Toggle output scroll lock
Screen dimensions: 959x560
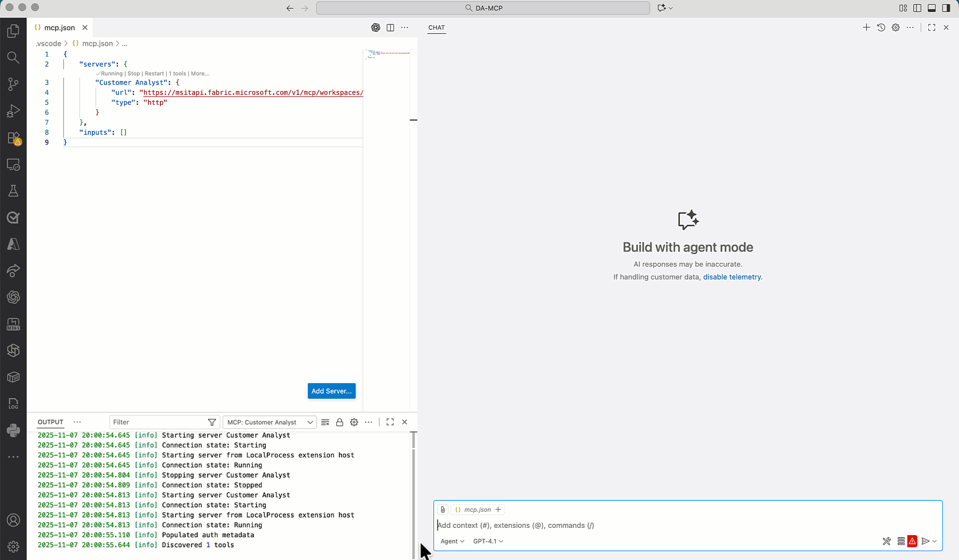pos(339,422)
